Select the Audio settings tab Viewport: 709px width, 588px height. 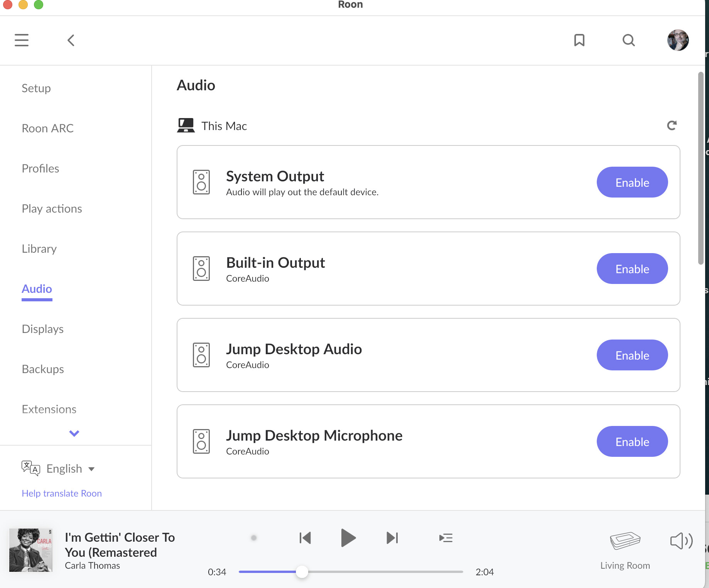(x=37, y=289)
